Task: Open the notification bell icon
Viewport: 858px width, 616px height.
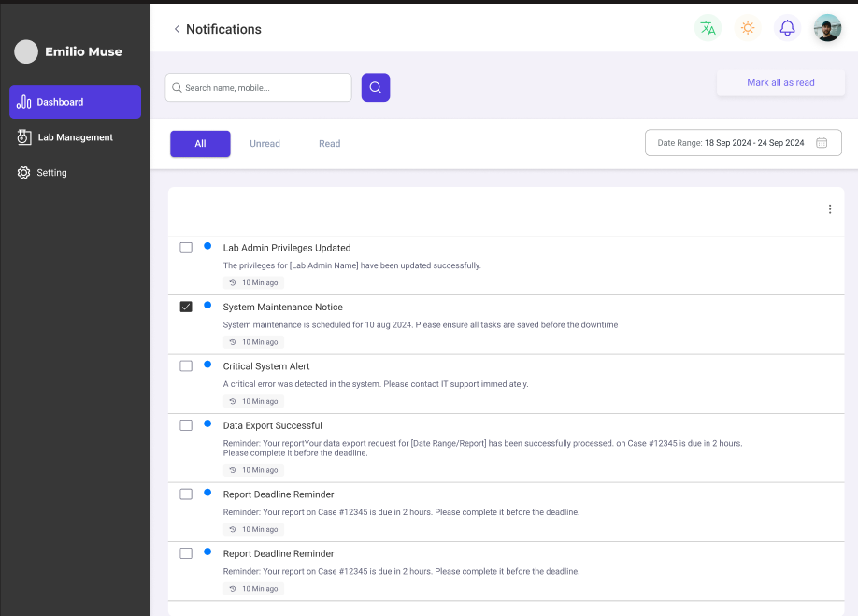Action: point(787,28)
